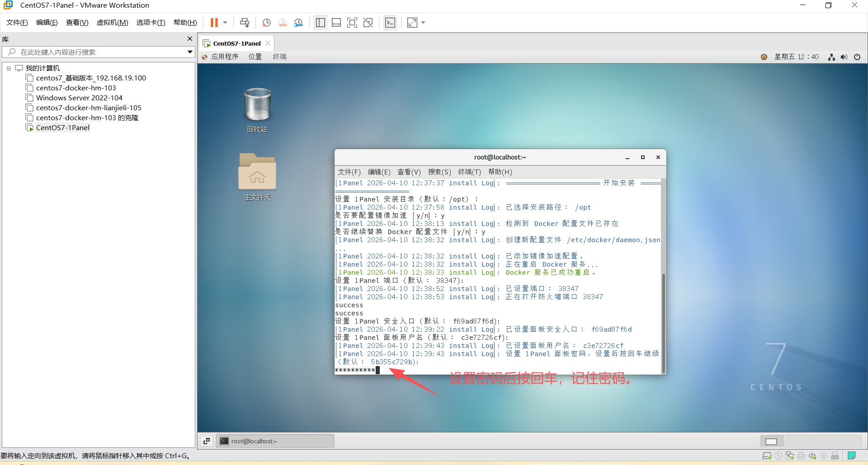The height and width of the screenshot is (465, 868).
Task: Click the sound card status icon
Action: pyautogui.click(x=812, y=456)
